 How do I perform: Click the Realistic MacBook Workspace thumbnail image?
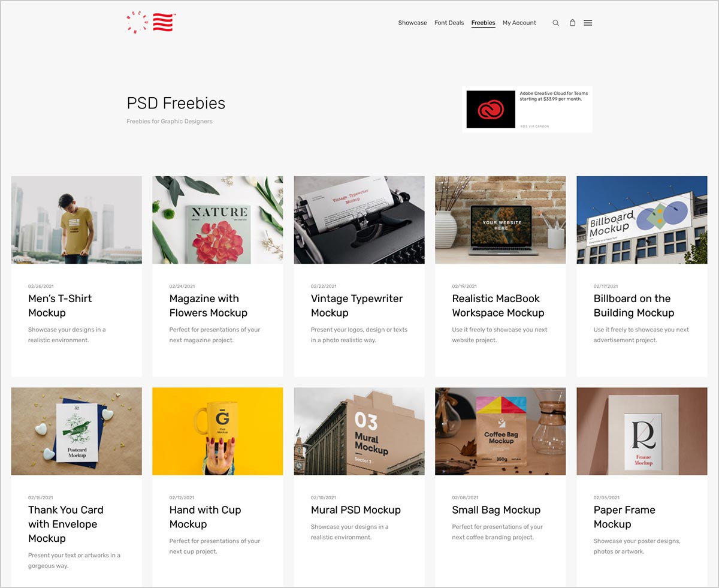[x=500, y=220]
